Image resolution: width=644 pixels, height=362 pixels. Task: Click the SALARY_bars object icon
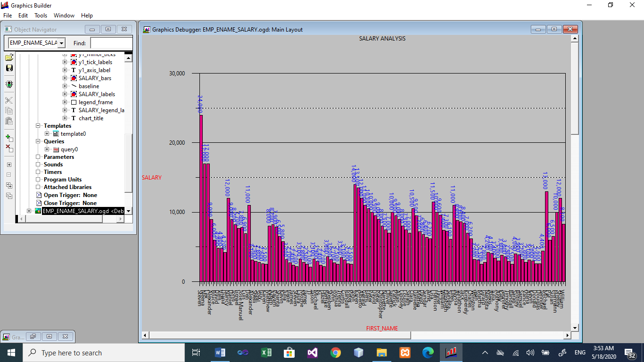tap(74, 78)
